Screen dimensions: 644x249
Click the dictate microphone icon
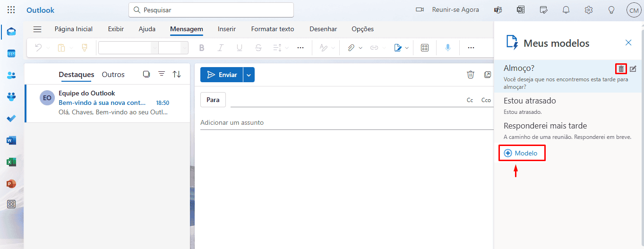[x=447, y=48]
